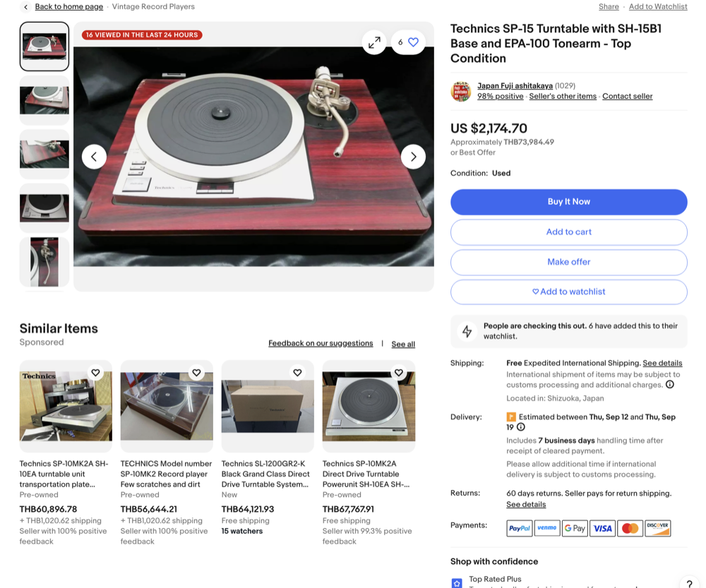
Task: Toggle the heart watchlist icon on main image
Action: 413,42
